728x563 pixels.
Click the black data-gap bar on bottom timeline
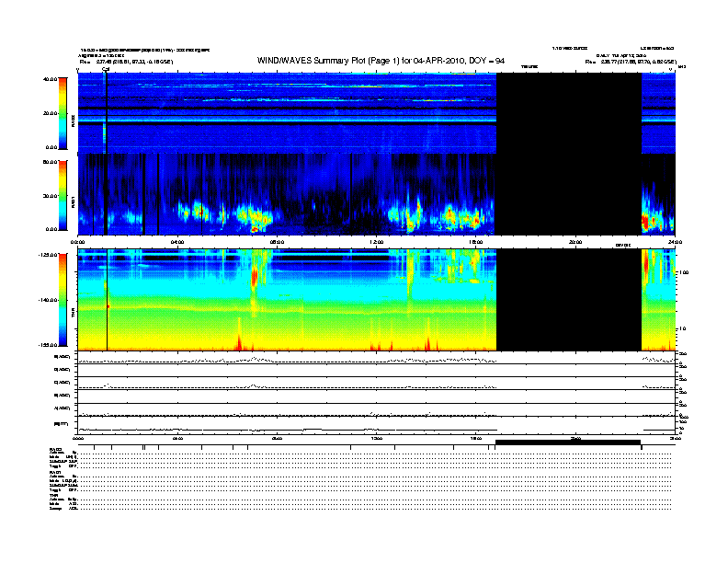(568, 442)
